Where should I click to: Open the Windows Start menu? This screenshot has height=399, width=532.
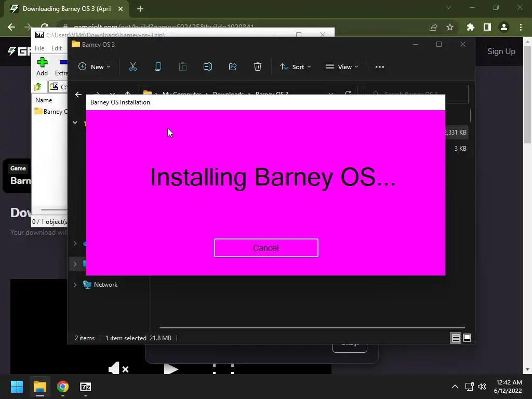pos(17,387)
